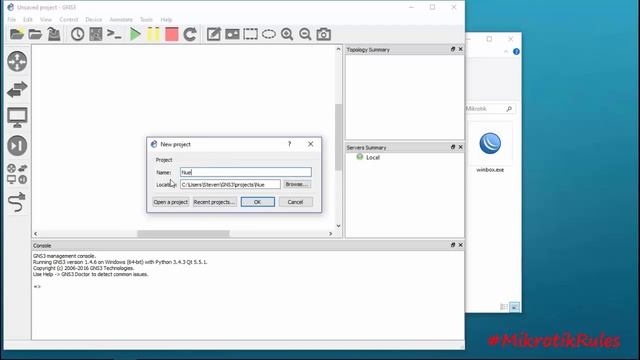Viewport: 640px width, 360px height.
Task: Select the Add a link cable tool
Action: pyautogui.click(x=17, y=202)
